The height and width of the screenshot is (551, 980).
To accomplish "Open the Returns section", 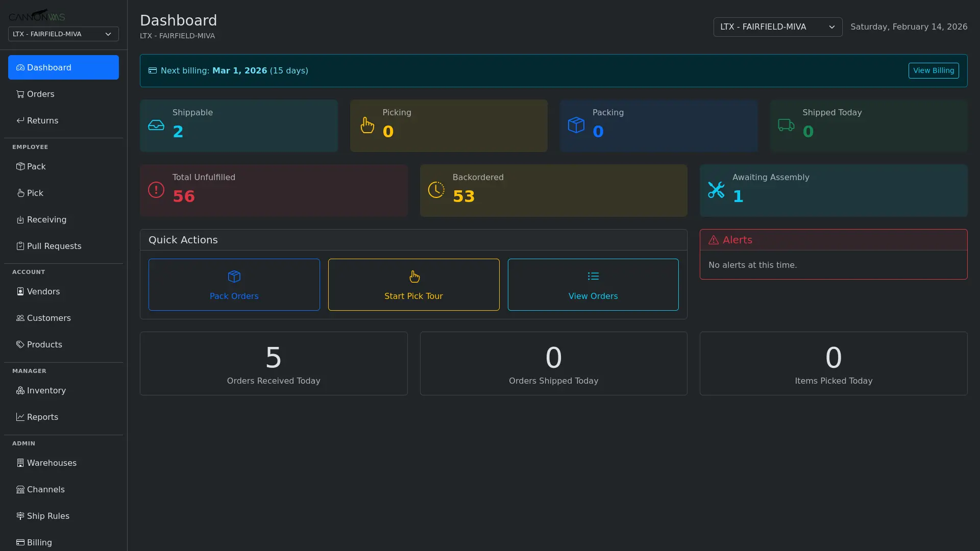I will (x=42, y=120).
